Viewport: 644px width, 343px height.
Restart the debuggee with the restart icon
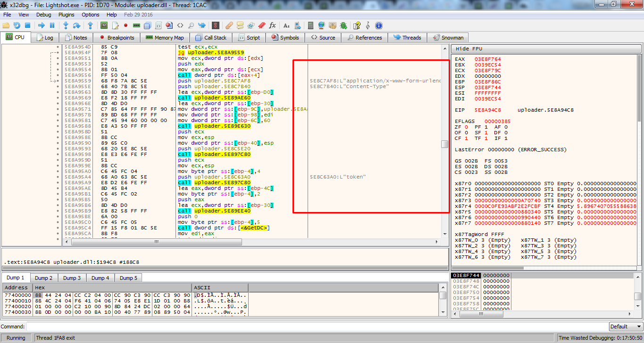point(17,25)
